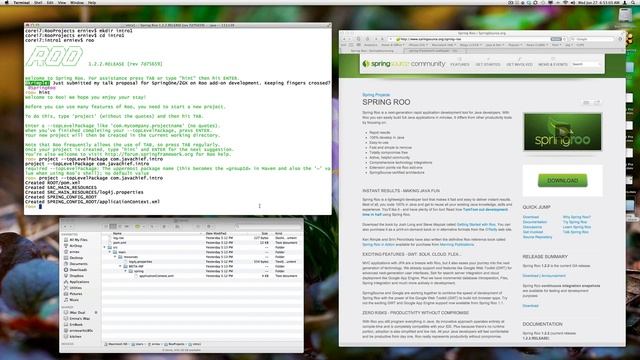
Task: Click the Terminal command prompt cursor
Action: coord(40,207)
